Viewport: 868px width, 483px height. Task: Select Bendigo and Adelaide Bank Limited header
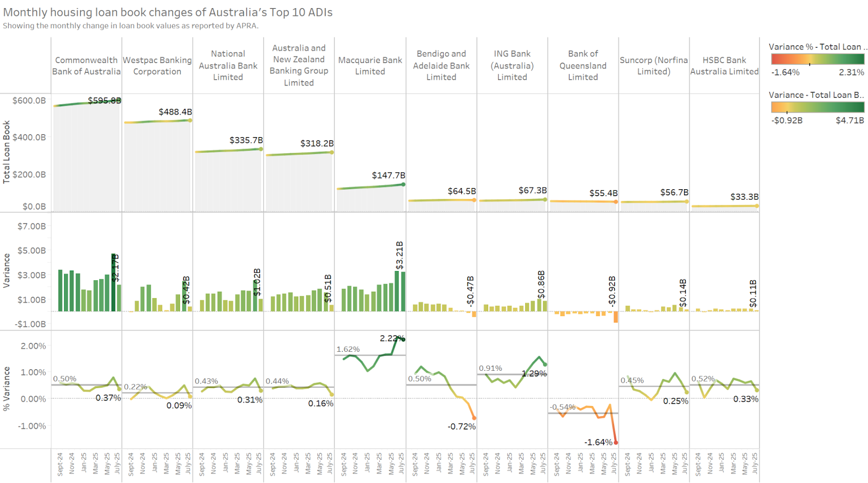441,66
